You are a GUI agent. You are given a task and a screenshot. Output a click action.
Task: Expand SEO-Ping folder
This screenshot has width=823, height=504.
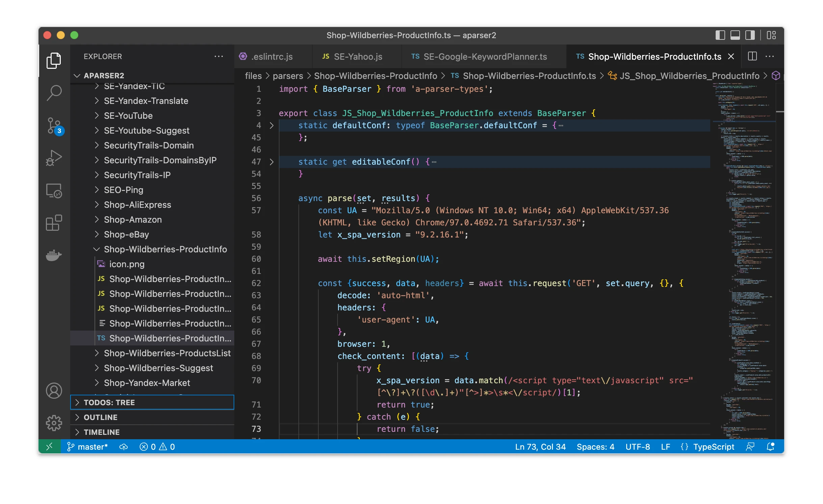coord(152,190)
